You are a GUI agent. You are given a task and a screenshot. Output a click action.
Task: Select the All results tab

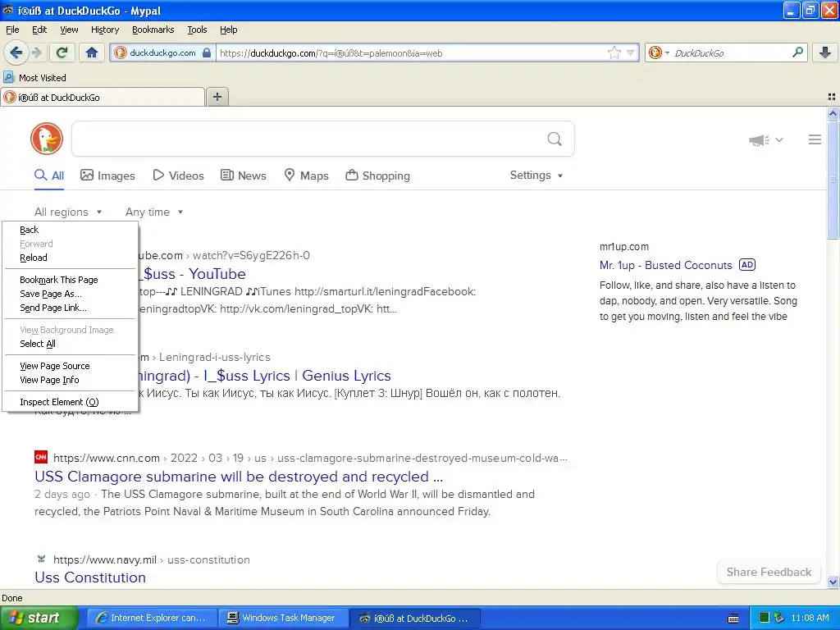click(49, 176)
